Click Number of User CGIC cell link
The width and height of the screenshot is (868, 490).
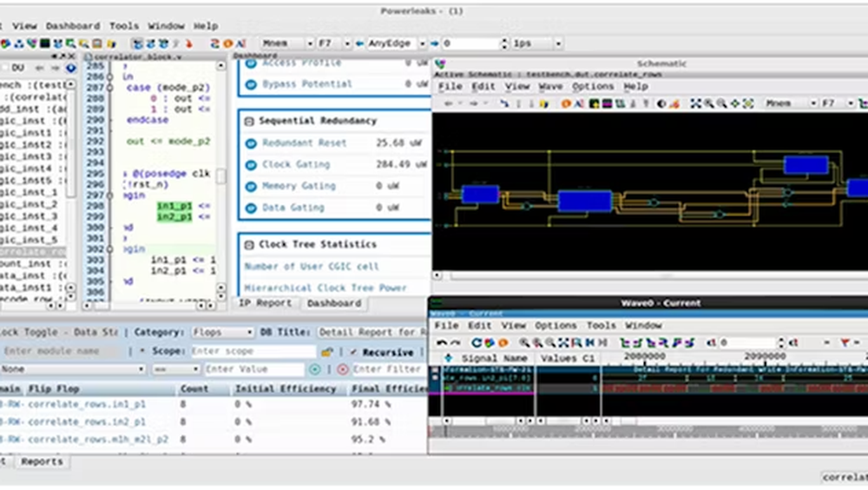point(312,267)
